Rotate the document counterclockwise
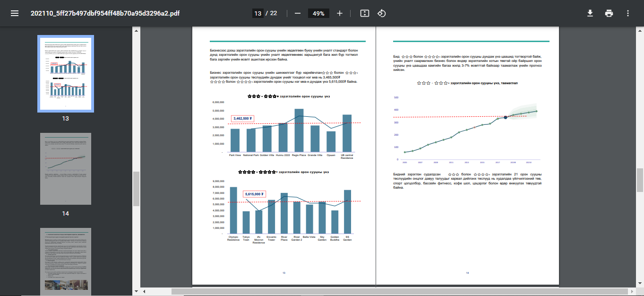This screenshot has width=644, height=296. tap(382, 13)
